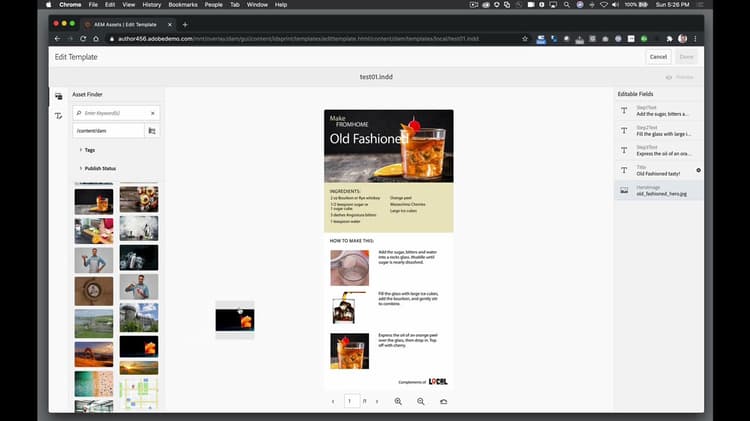
Task: Open the Chrome three-dot menu
Action: tap(695, 39)
